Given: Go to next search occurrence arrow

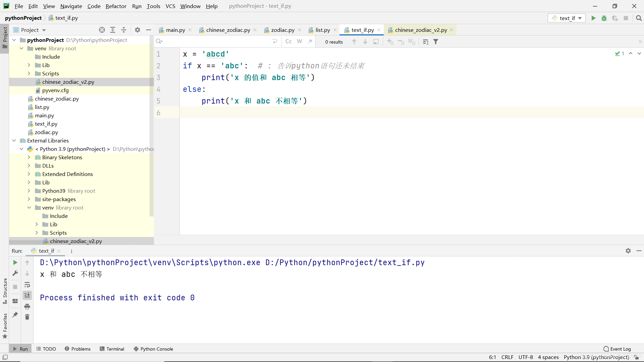Looking at the screenshot, I should pos(365,42).
